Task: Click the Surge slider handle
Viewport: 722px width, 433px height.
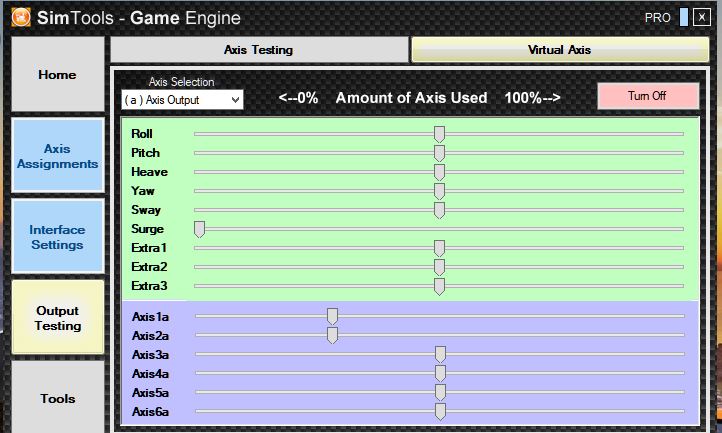Action: [199, 229]
